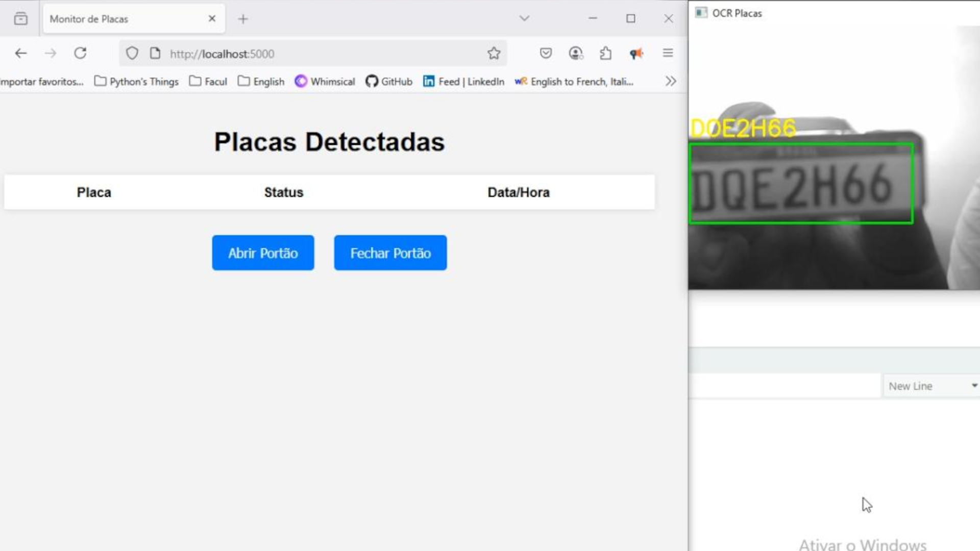Viewport: 980px width, 551px height.
Task: Click the megaphone toolbar icon
Action: click(x=636, y=53)
